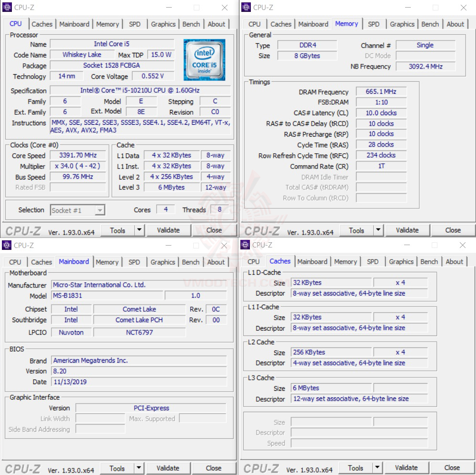Click Close button in CPU window
476x475 pixels.
coord(214,230)
